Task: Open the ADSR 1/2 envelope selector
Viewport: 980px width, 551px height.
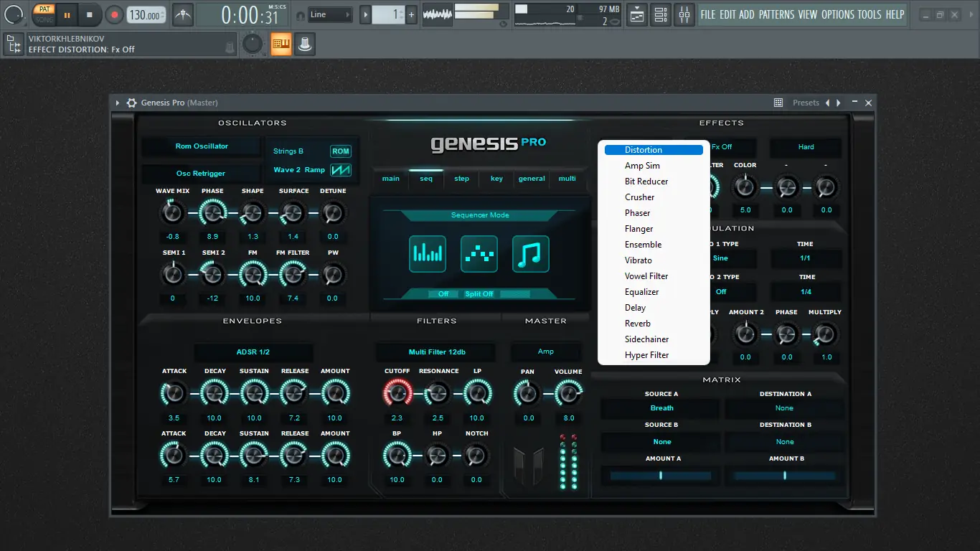Action: coord(253,352)
